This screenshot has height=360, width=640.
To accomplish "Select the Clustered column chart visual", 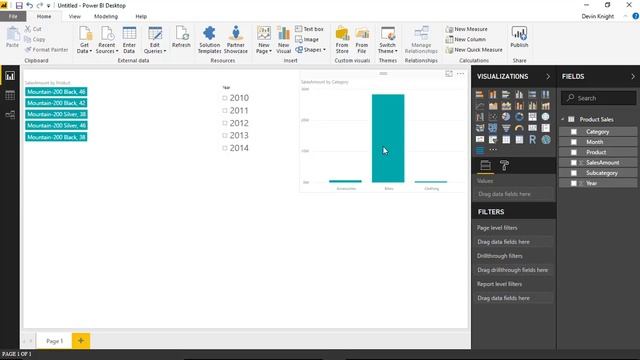I will pos(519,94).
